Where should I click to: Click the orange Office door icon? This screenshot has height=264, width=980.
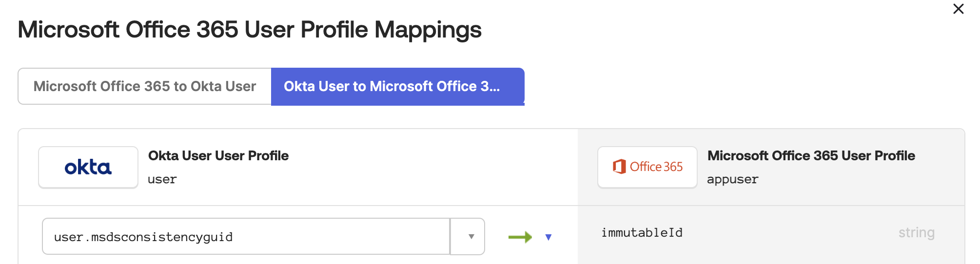(619, 167)
